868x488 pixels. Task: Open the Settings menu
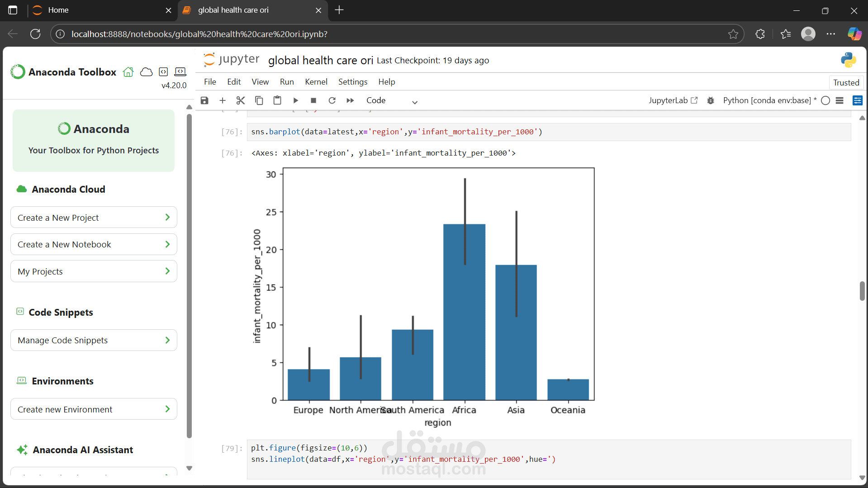(353, 82)
